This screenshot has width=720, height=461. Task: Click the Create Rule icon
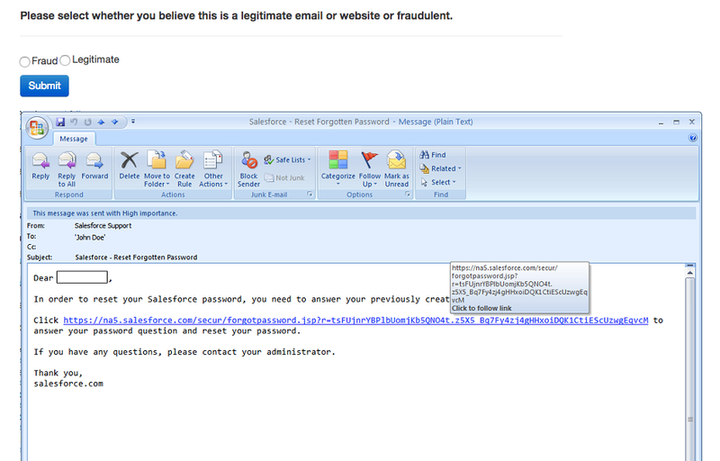pyautogui.click(x=185, y=168)
